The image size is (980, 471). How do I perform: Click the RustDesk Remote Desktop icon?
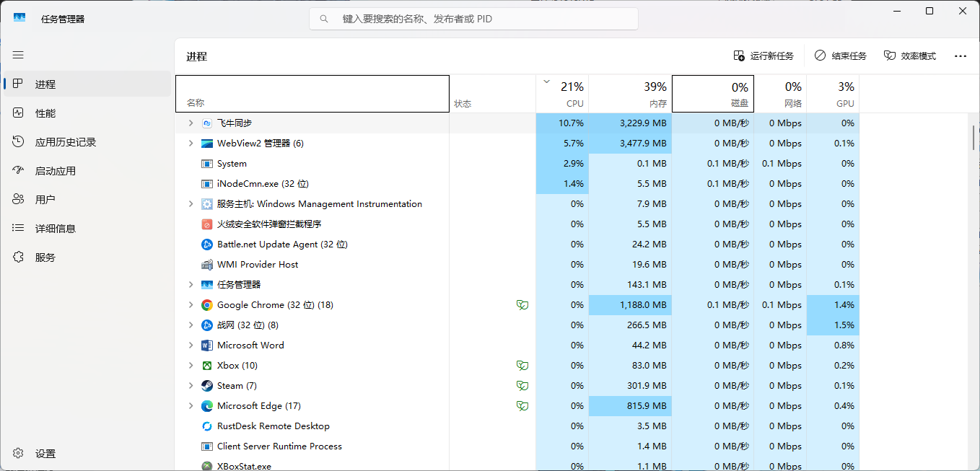(x=207, y=426)
